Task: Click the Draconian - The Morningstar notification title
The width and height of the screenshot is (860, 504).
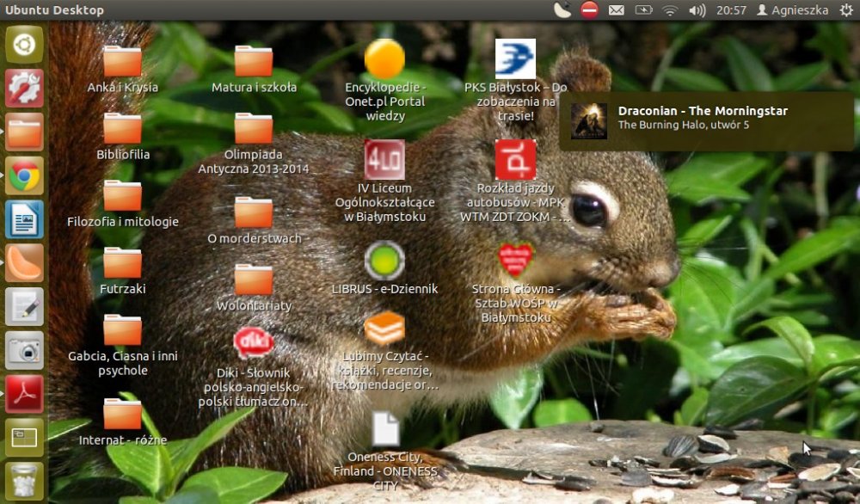Action: (x=703, y=111)
